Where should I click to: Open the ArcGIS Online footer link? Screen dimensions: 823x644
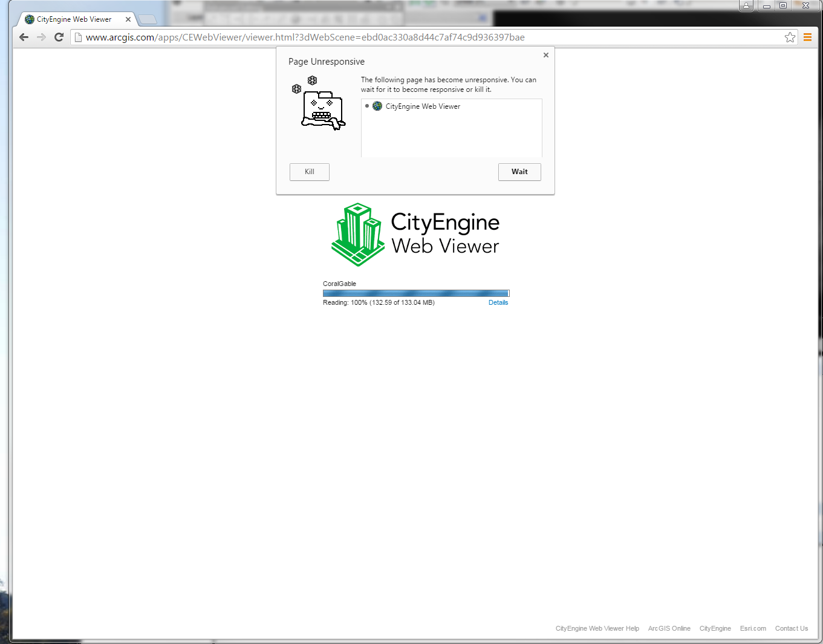[669, 629]
